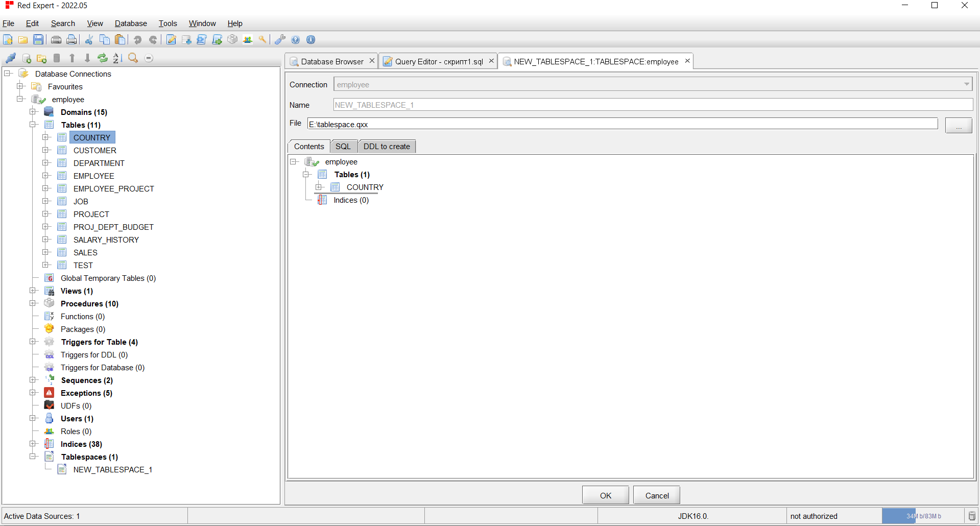This screenshot has width=980, height=526.
Task: Click the magnifier search icon in tree toolbar
Action: 133,58
